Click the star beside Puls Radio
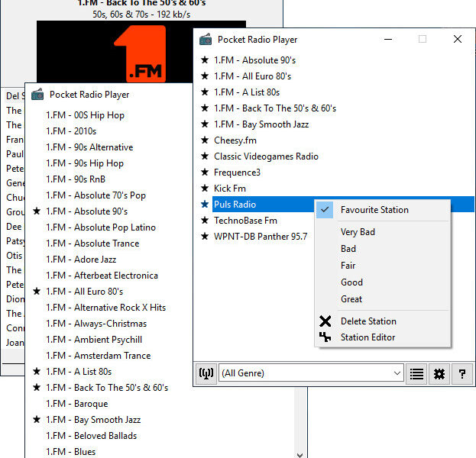This screenshot has height=458, width=476. click(205, 204)
